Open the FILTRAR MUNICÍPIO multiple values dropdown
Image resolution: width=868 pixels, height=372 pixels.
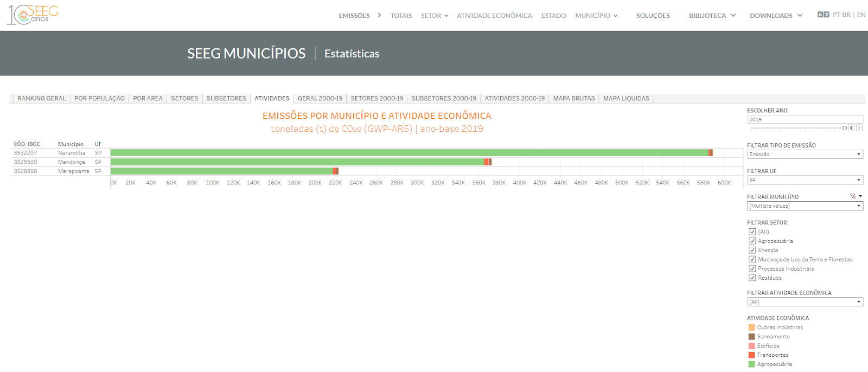[x=805, y=206]
